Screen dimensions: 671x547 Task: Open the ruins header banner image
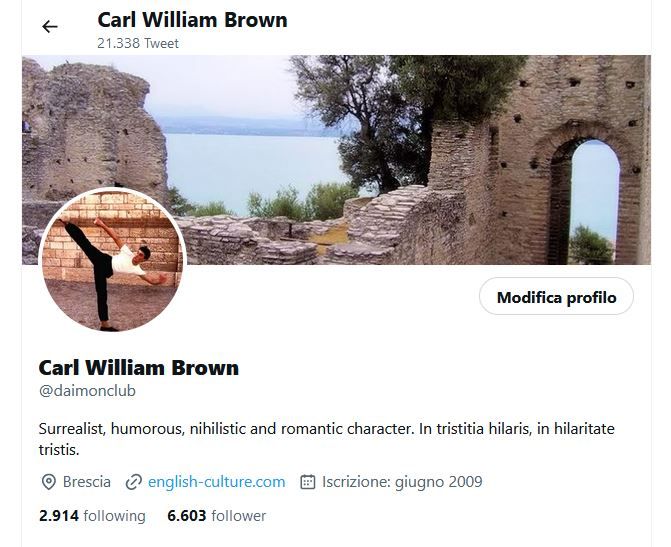[x=336, y=160]
